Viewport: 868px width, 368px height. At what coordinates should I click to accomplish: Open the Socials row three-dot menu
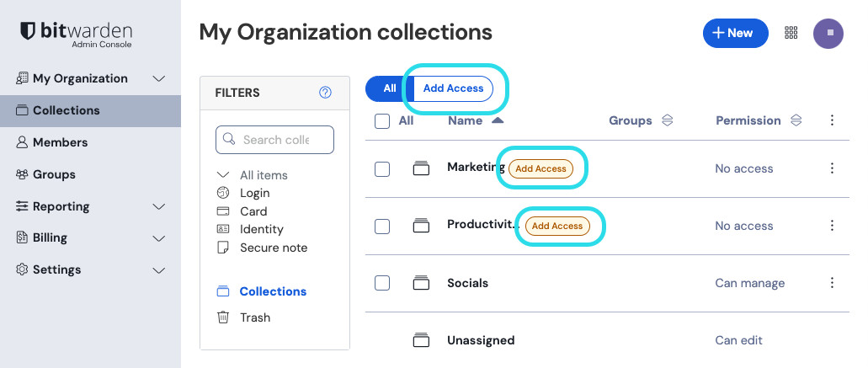(x=832, y=283)
